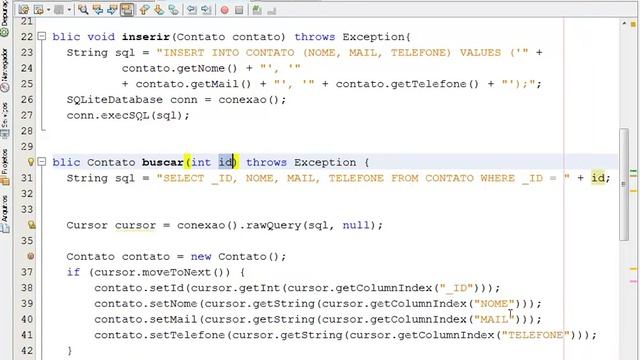Click line number 42 in gutter
The width and height of the screenshot is (640, 360).
point(27,351)
